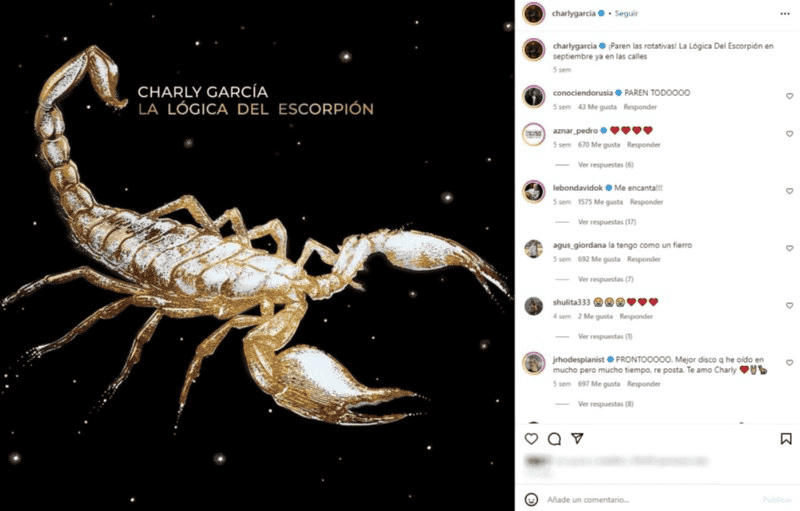Expand Ver respuestas (8) under jrhodespianist
Image resolution: width=800 pixels, height=511 pixels.
click(x=606, y=404)
